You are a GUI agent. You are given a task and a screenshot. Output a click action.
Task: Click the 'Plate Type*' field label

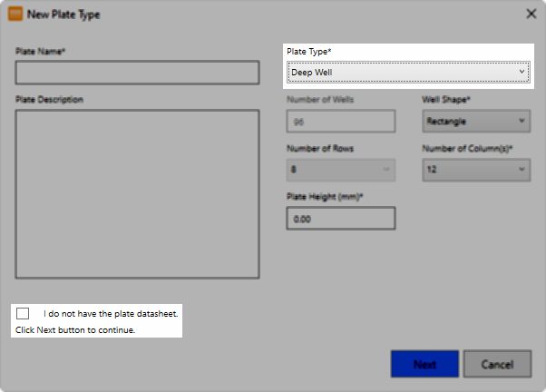pos(309,52)
